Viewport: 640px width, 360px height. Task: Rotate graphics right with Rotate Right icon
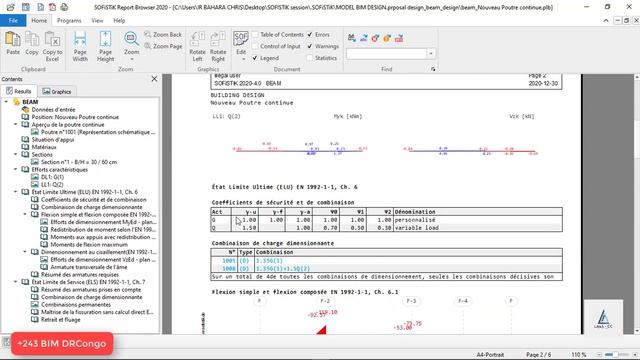point(218,39)
